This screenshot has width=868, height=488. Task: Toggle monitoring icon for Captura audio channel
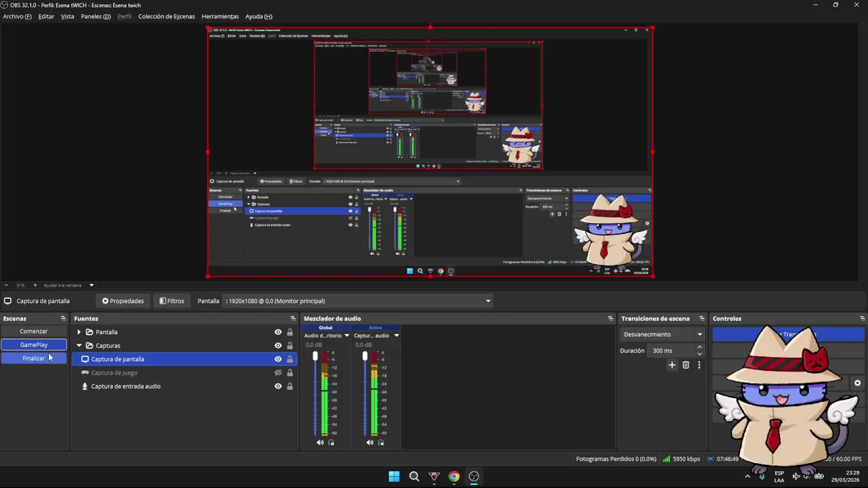click(x=380, y=443)
